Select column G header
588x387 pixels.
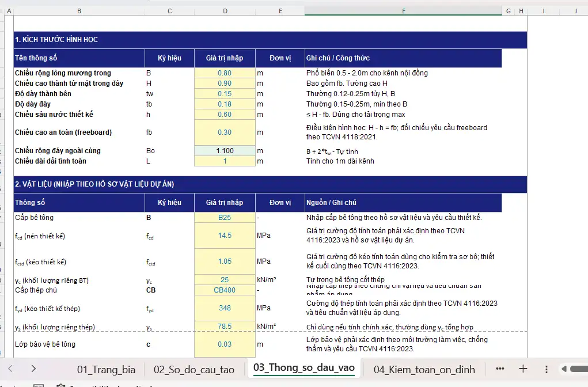point(509,12)
